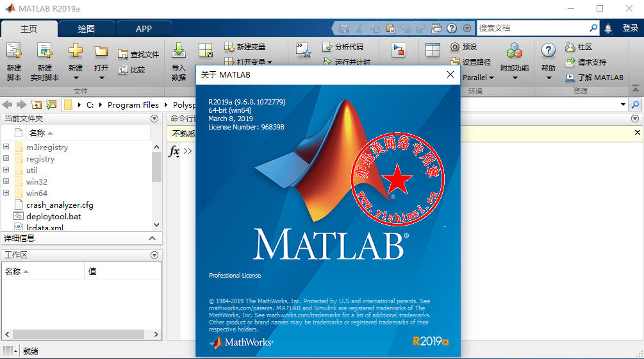Click the Program Files path segment
644x359 pixels.
click(x=133, y=104)
